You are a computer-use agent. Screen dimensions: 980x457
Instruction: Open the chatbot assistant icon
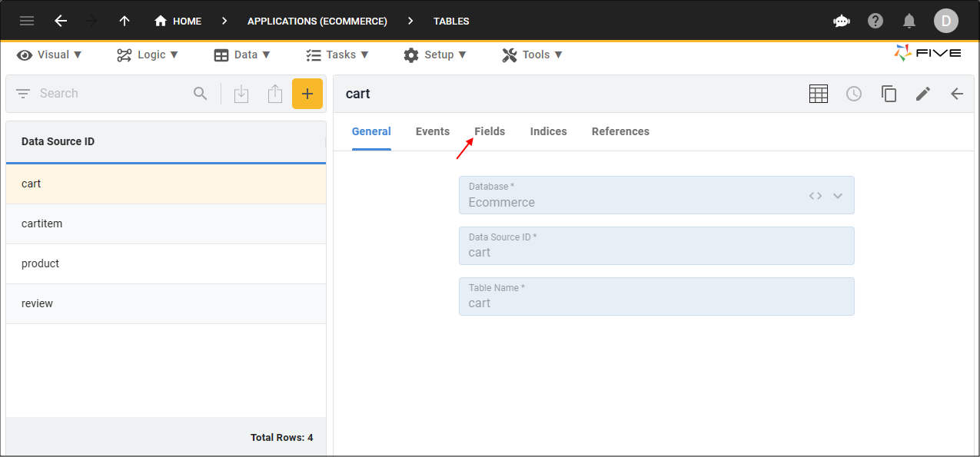[x=842, y=21]
